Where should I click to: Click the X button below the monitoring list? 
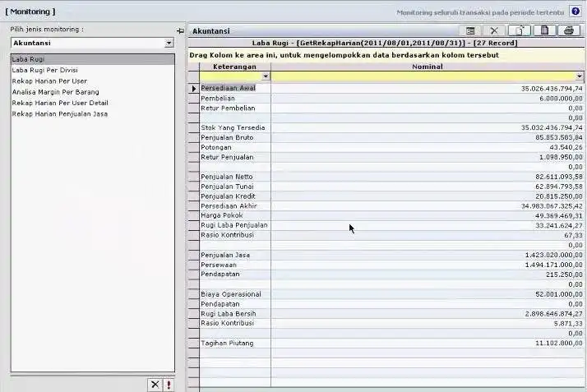pyautogui.click(x=155, y=385)
